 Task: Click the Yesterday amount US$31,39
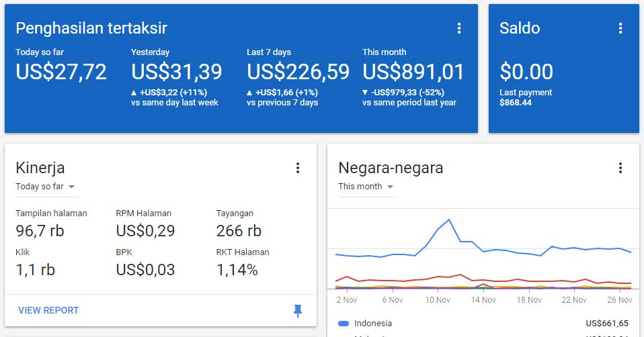pos(177,72)
